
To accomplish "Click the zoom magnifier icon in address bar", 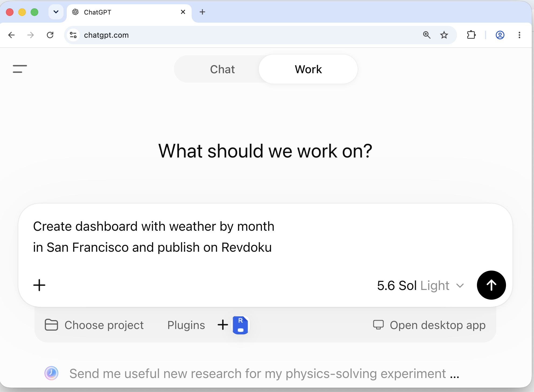I will coord(427,35).
